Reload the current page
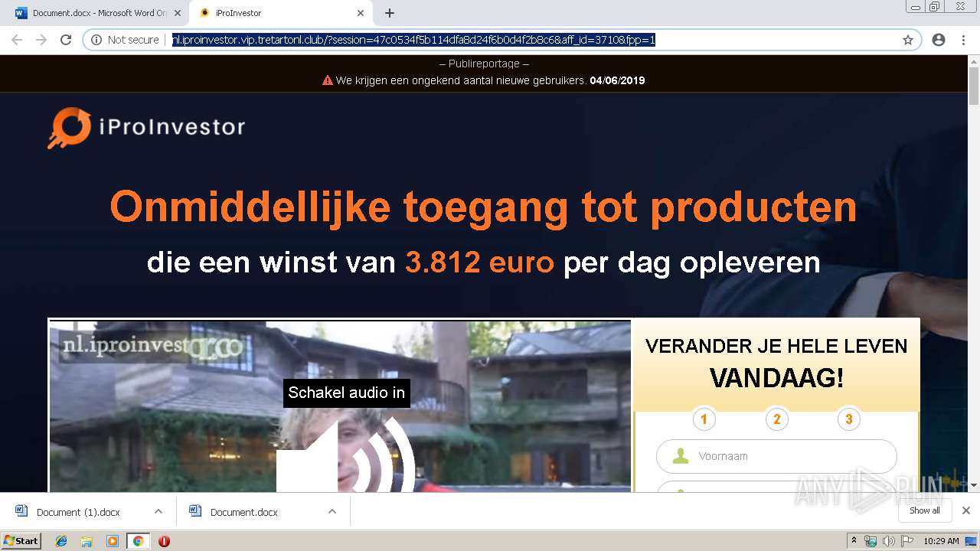The width and height of the screenshot is (980, 551). tap(66, 40)
